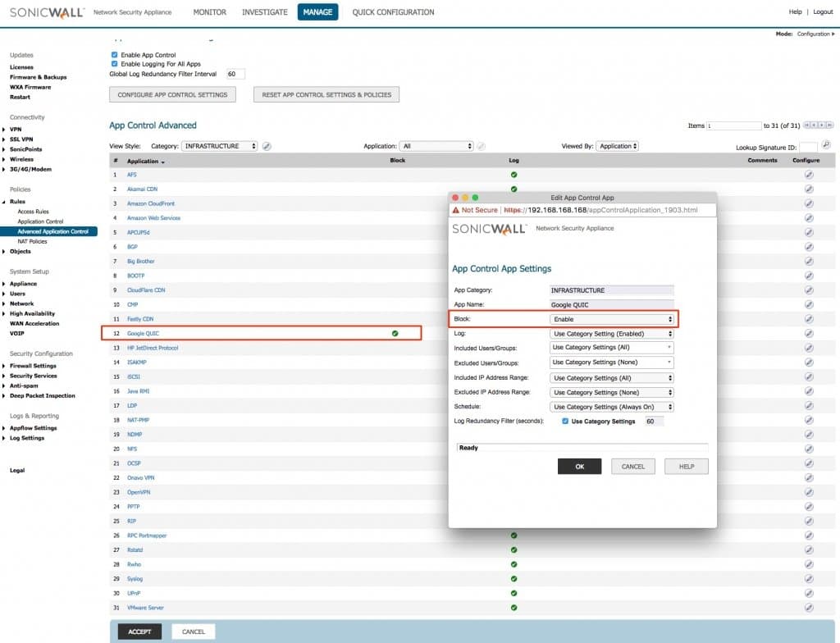Toggle Enable Logging For All Apps checkbox
The width and height of the screenshot is (840, 643).
(114, 64)
